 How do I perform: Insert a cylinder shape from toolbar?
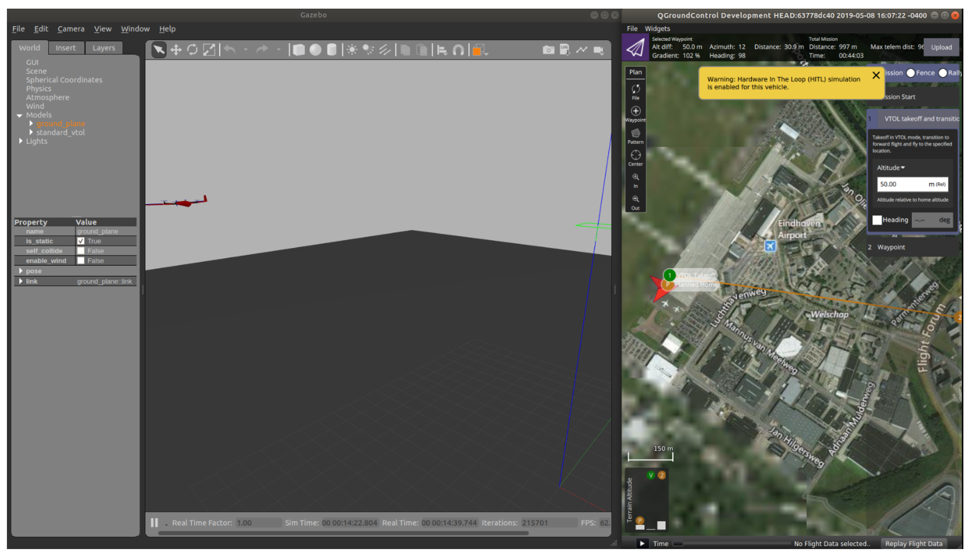[x=332, y=50]
